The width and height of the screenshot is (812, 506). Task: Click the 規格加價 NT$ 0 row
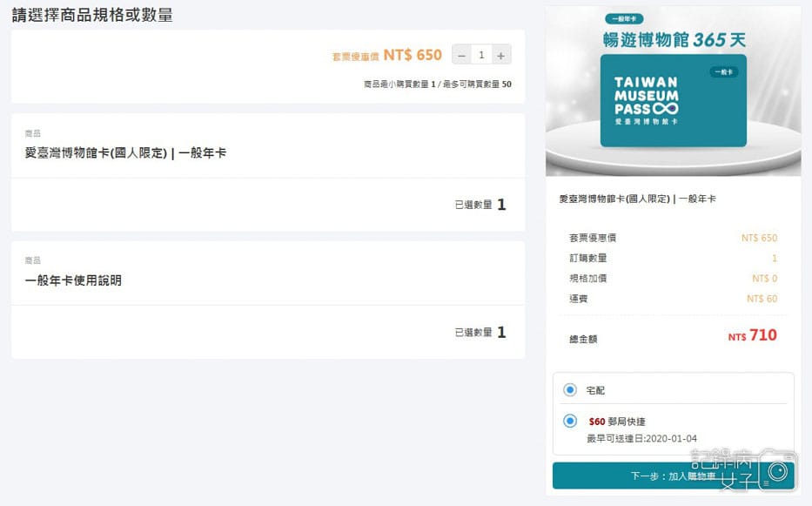tap(673, 279)
